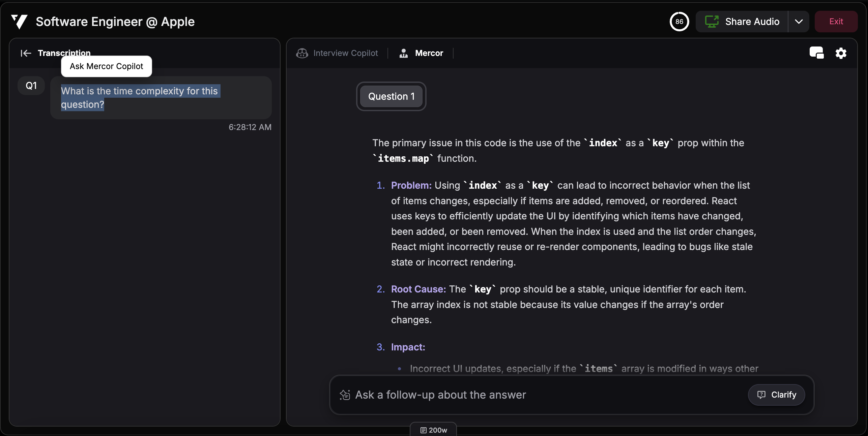Expand the Share Audio dropdown arrow
This screenshot has width=868, height=436.
(x=799, y=22)
